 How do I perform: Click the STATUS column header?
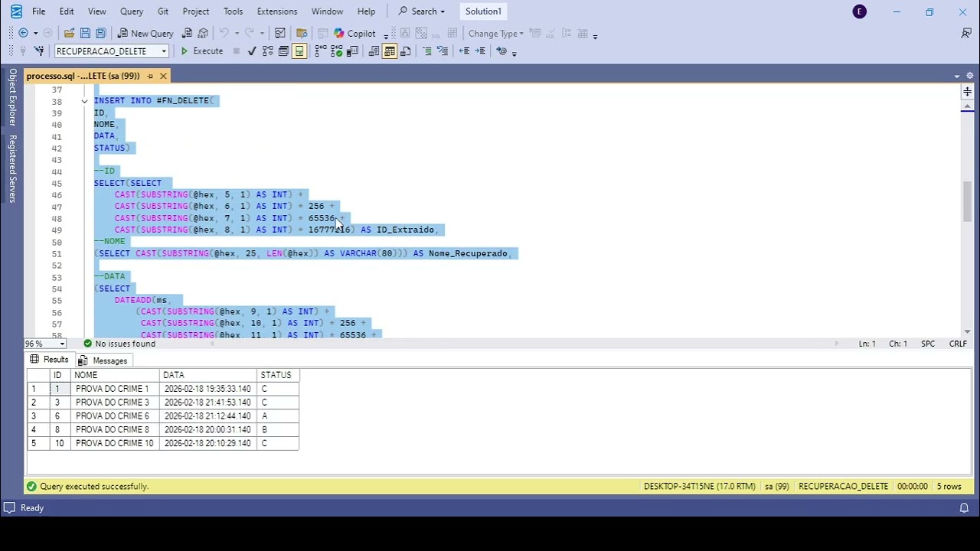[277, 375]
